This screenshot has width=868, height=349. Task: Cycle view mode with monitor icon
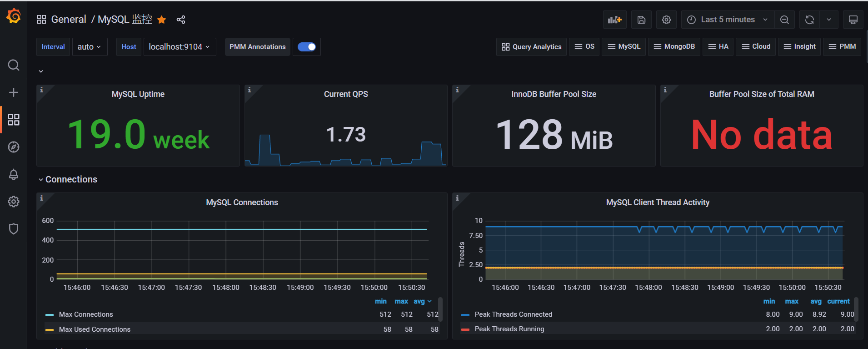[x=853, y=20]
